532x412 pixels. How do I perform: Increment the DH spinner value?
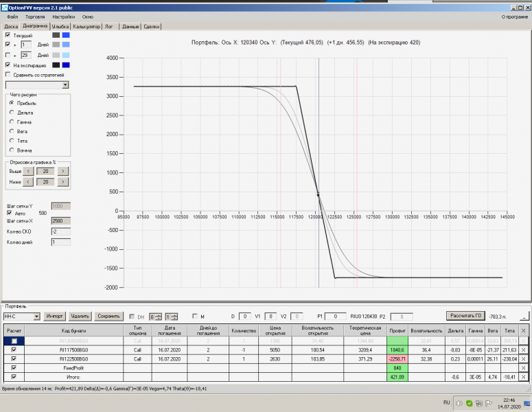pos(159,314)
